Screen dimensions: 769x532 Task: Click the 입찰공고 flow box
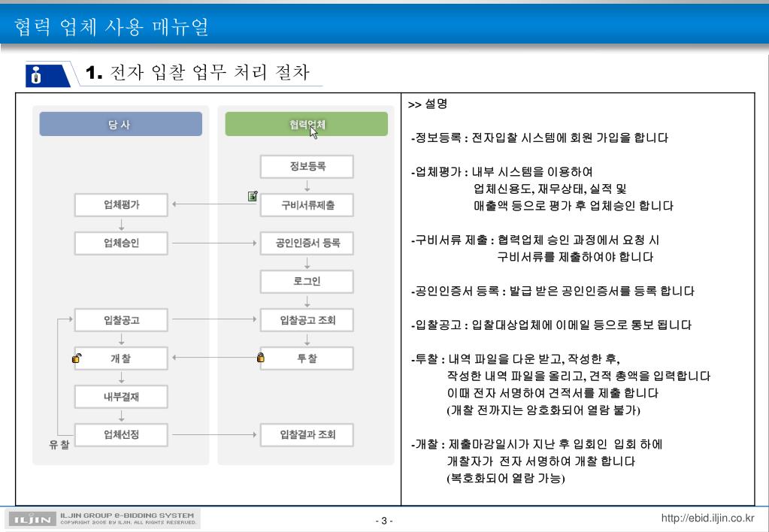(x=121, y=319)
